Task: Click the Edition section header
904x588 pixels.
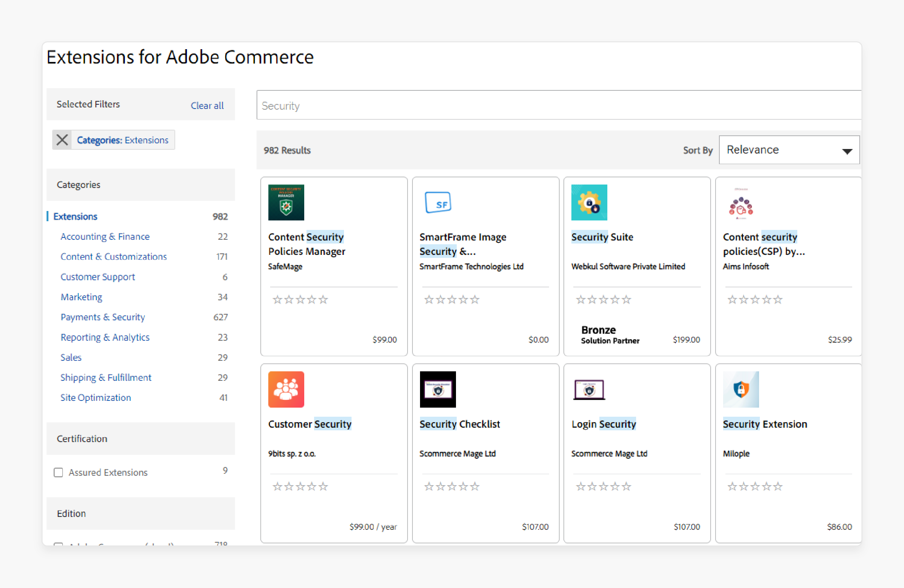Action: (140, 514)
